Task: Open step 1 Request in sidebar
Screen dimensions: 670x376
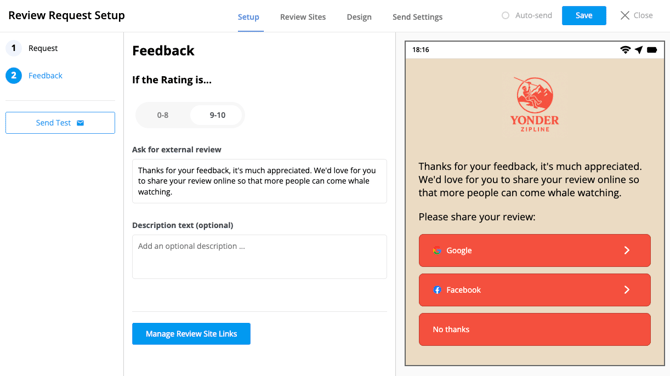Action: [32, 48]
